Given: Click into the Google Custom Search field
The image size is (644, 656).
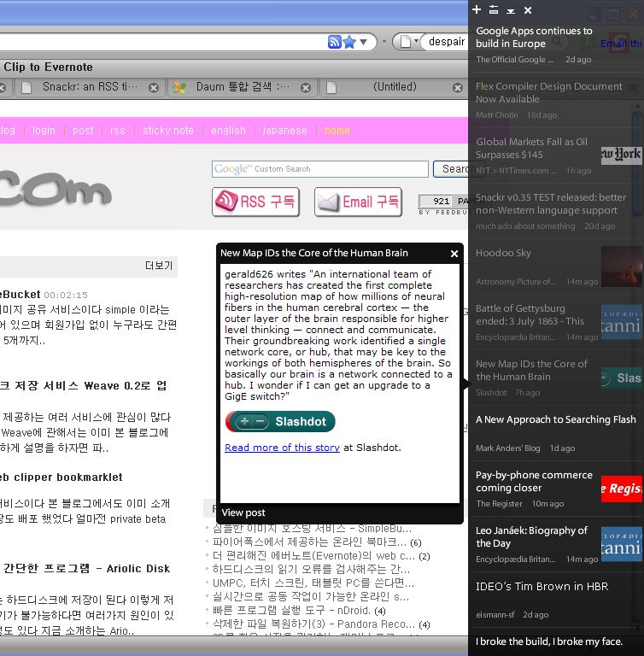Looking at the screenshot, I should [x=320, y=169].
